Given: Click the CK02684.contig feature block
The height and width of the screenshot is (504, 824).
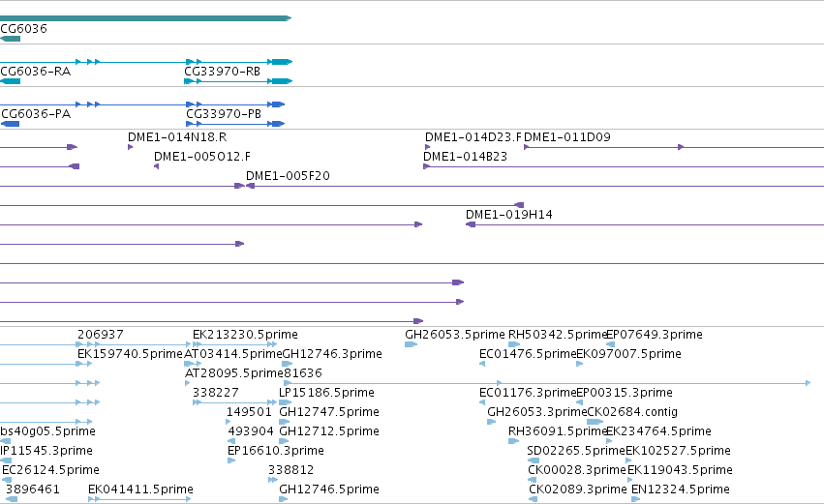Looking at the screenshot, I should [595, 422].
